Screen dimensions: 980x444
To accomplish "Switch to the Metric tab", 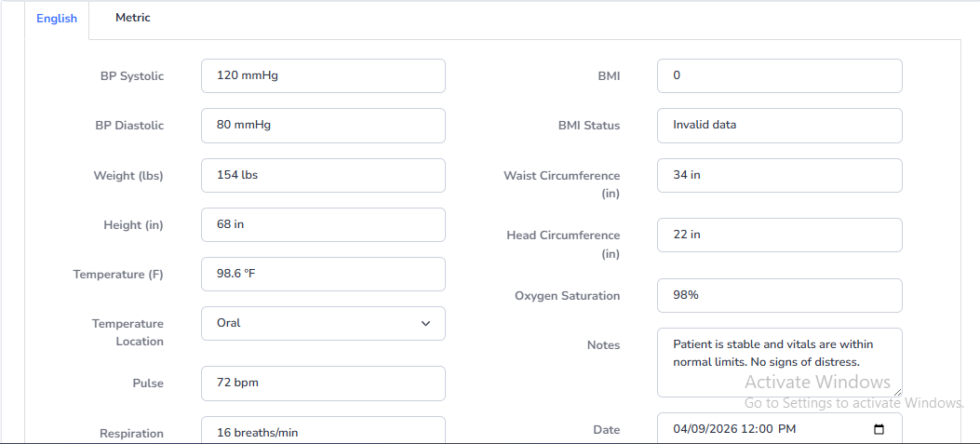I will click(132, 18).
